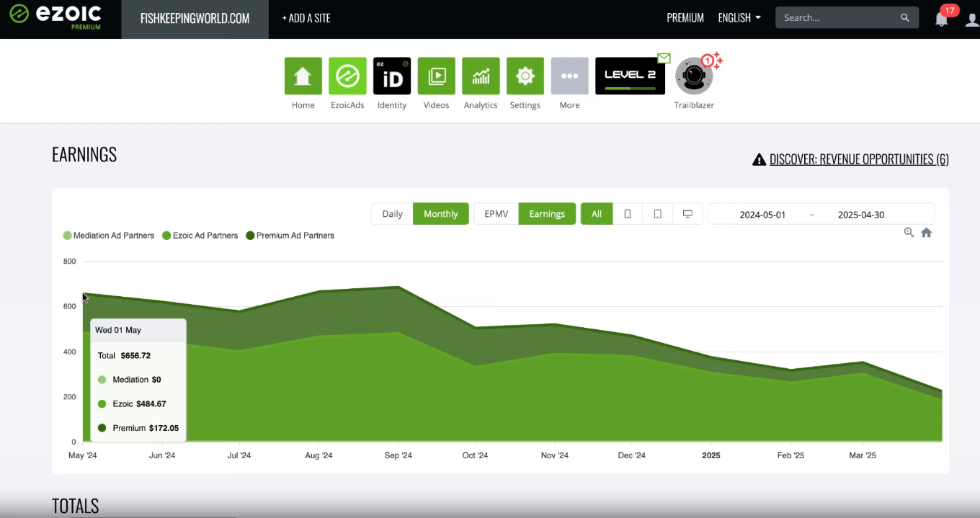The width and height of the screenshot is (980, 518).
Task: Click the 2025 axis label
Action: tap(711, 455)
